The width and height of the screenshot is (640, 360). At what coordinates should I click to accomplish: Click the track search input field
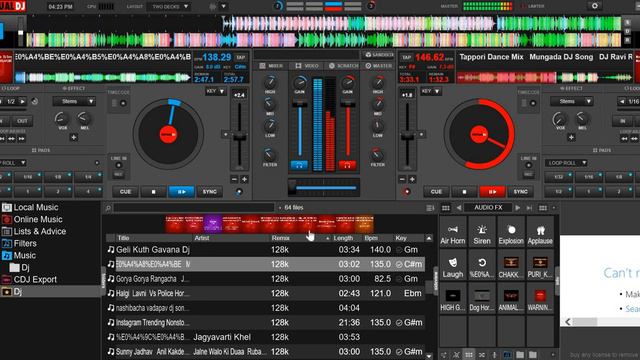click(193, 208)
